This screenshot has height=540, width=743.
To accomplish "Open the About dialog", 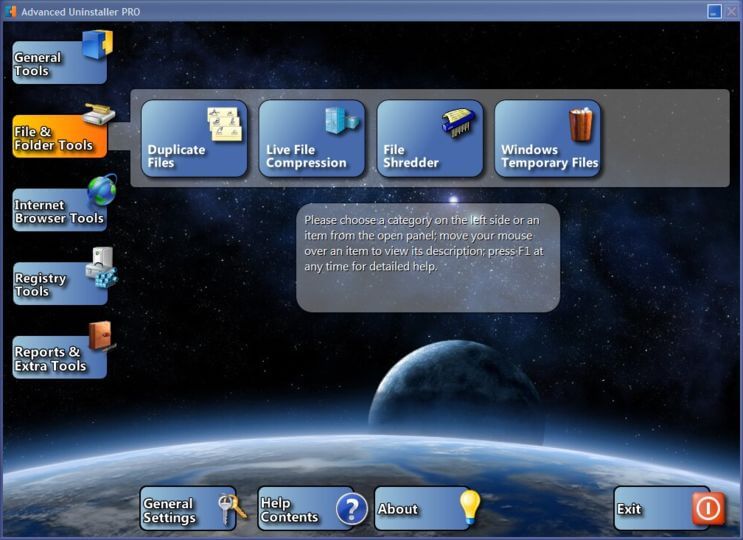I will [x=422, y=509].
